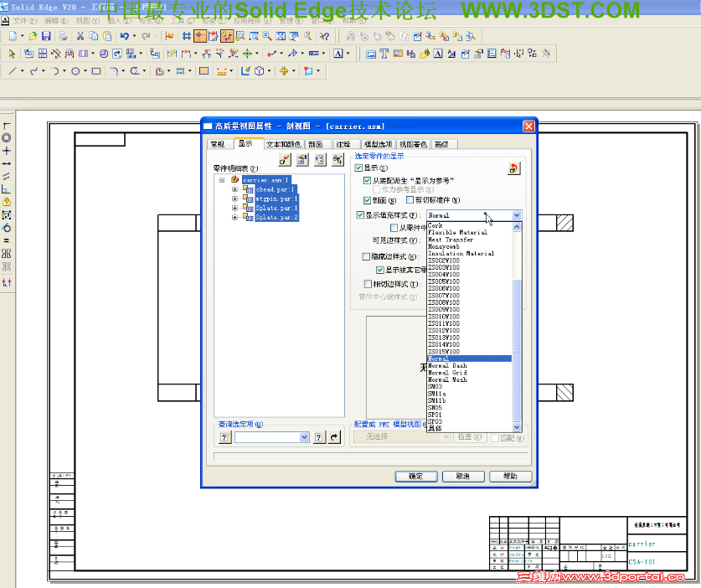Expand the Splate.par:2 tree node
The image size is (701, 588).
(x=235, y=217)
